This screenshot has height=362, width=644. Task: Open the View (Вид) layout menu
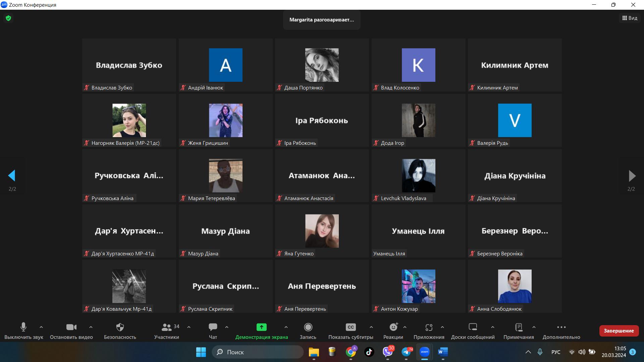(630, 18)
